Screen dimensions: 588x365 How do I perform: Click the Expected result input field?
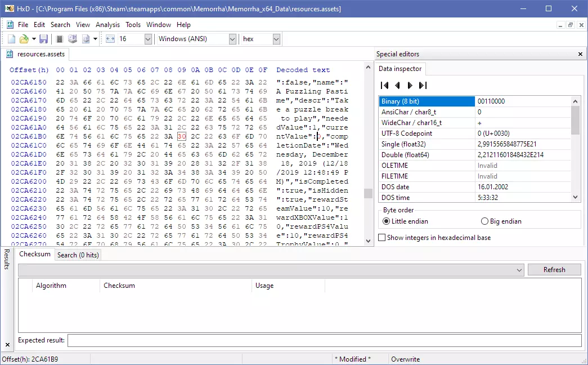pyautogui.click(x=324, y=340)
